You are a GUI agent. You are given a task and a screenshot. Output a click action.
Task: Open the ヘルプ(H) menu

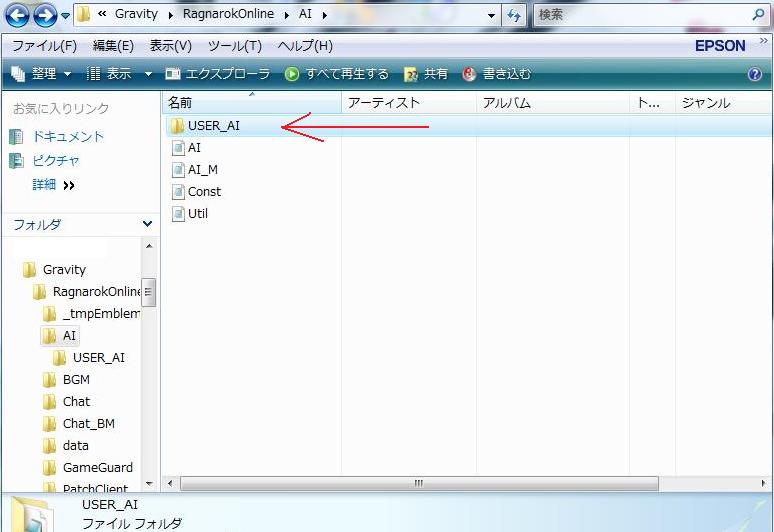click(x=305, y=46)
